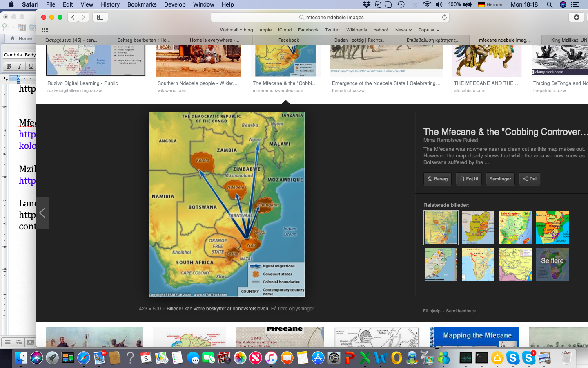This screenshot has height=368, width=588.
Task: Show the Safari sidebar
Action: (100, 17)
